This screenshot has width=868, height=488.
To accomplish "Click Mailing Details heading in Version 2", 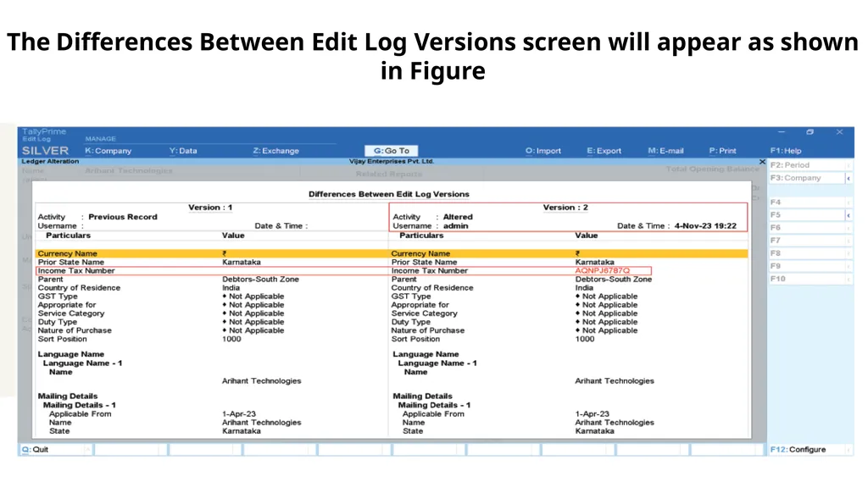I will point(422,396).
